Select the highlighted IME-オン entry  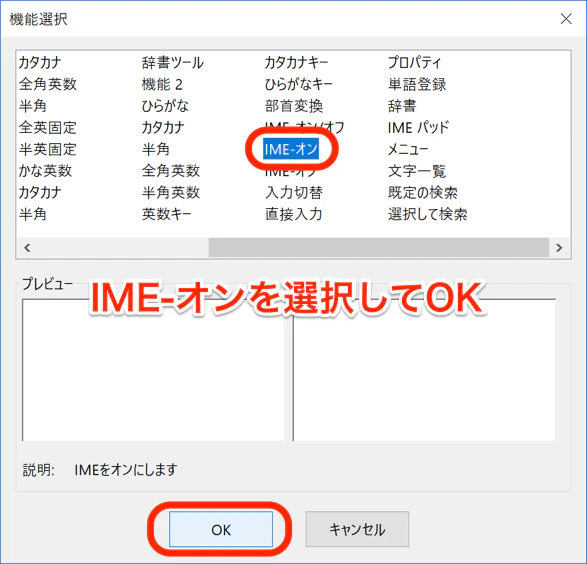pos(291,149)
